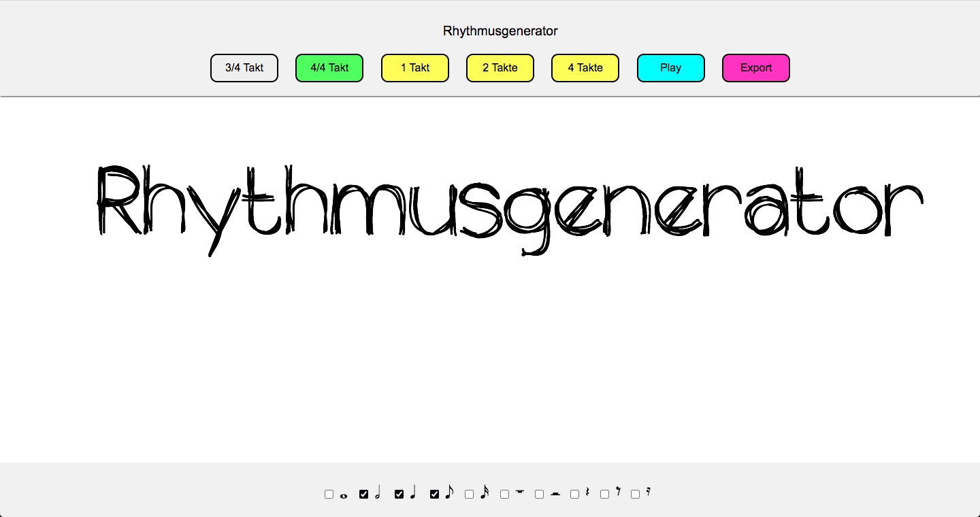
Task: Generate 1 Takt of rhythm
Action: click(x=415, y=68)
